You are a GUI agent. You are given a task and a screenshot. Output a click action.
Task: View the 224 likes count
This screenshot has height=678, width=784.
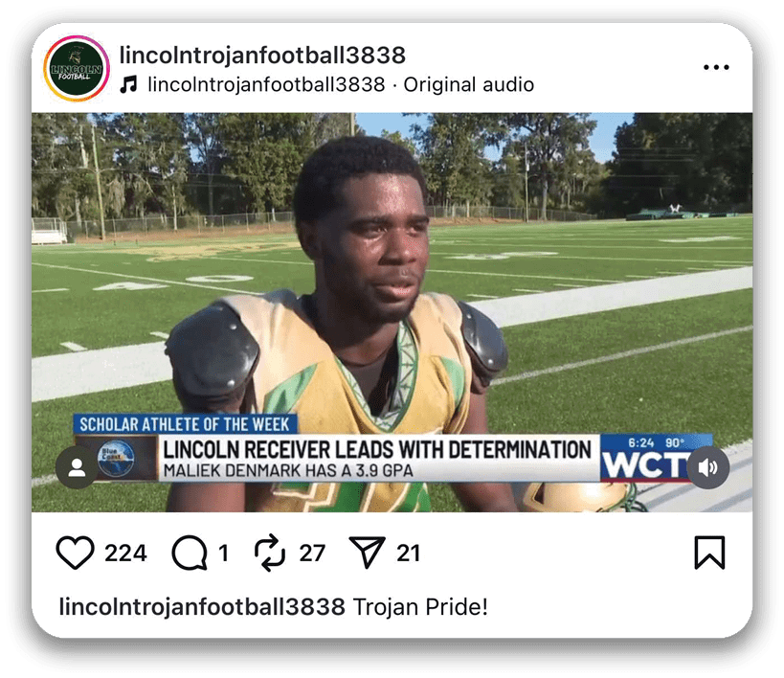click(125, 553)
